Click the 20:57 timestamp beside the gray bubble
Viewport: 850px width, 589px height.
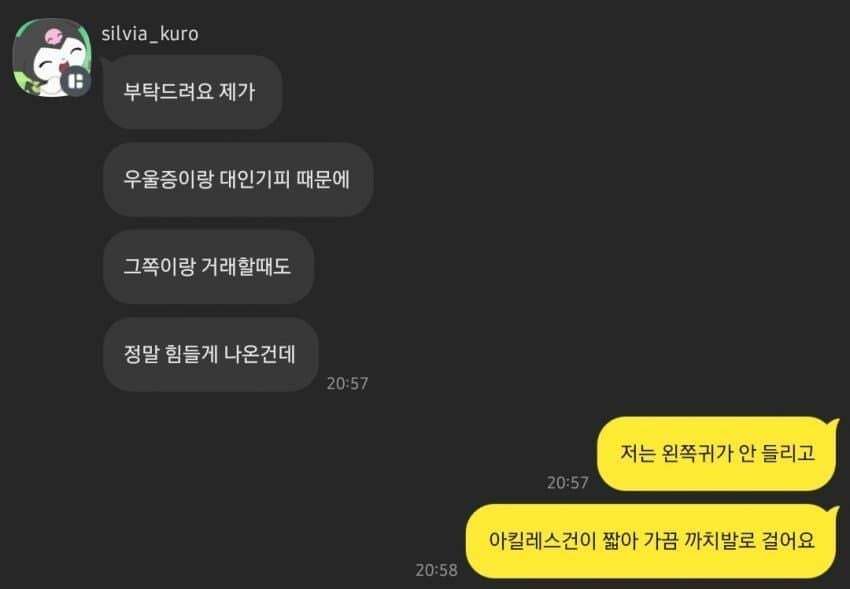[347, 383]
